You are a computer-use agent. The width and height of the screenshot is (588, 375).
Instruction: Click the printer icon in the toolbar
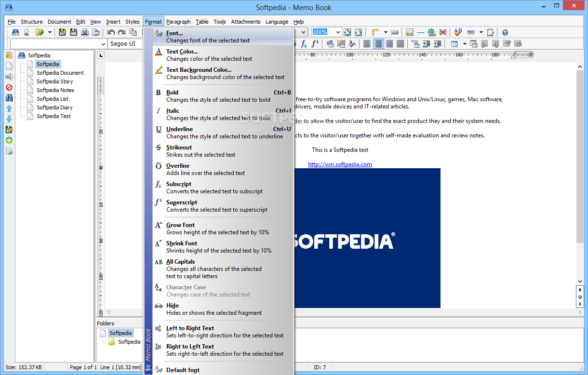click(x=85, y=32)
